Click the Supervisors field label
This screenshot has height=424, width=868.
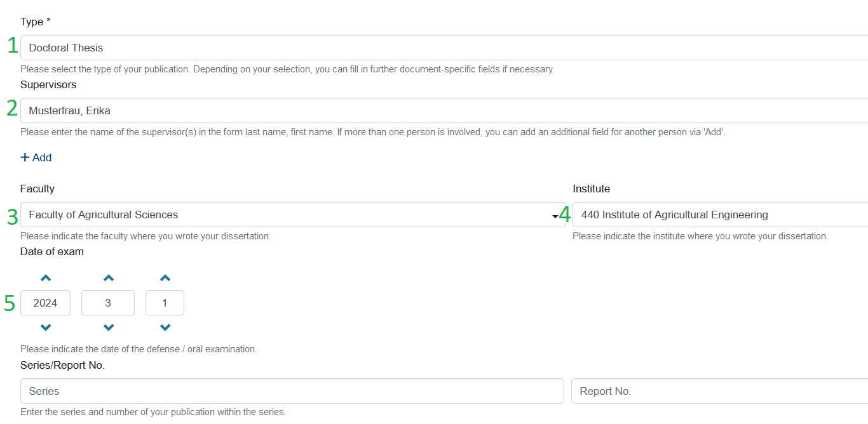coord(48,84)
